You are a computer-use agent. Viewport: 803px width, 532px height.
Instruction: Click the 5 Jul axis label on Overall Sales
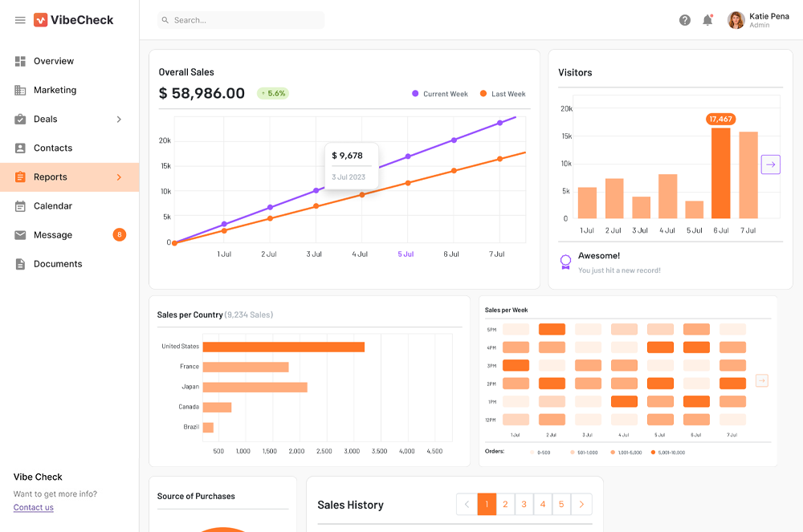point(406,254)
